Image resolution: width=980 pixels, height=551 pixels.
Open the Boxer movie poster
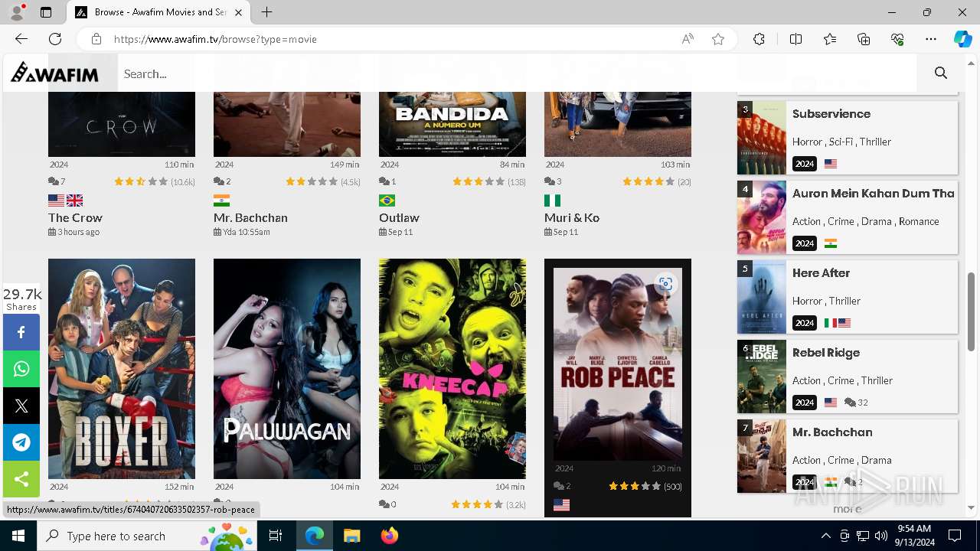[x=122, y=369]
